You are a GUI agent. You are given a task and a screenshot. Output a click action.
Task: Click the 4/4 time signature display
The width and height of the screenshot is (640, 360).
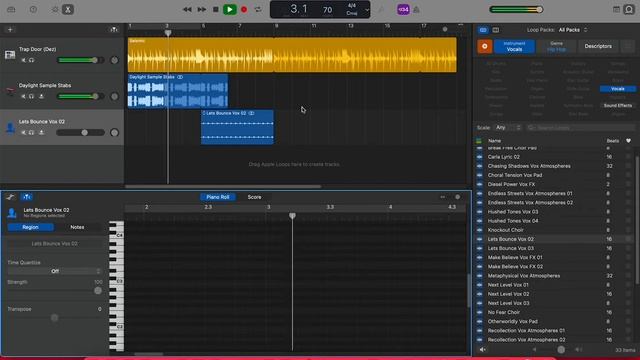tap(351, 6)
